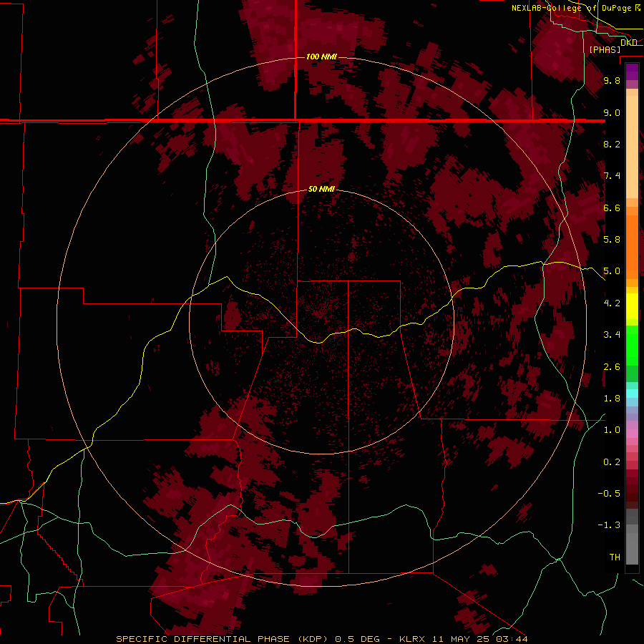Click the 11 MAY 25 date text

coord(462,639)
